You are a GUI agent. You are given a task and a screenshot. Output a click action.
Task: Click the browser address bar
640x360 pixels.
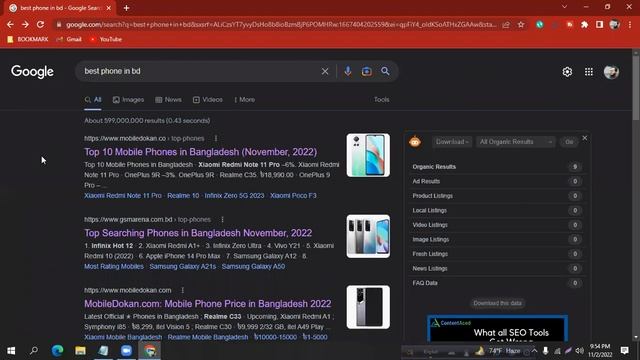point(281,24)
